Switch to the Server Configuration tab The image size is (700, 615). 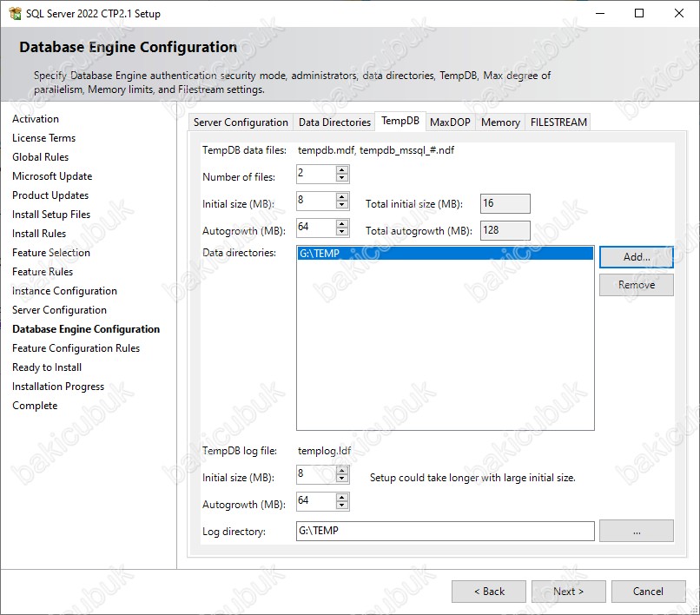(x=241, y=122)
